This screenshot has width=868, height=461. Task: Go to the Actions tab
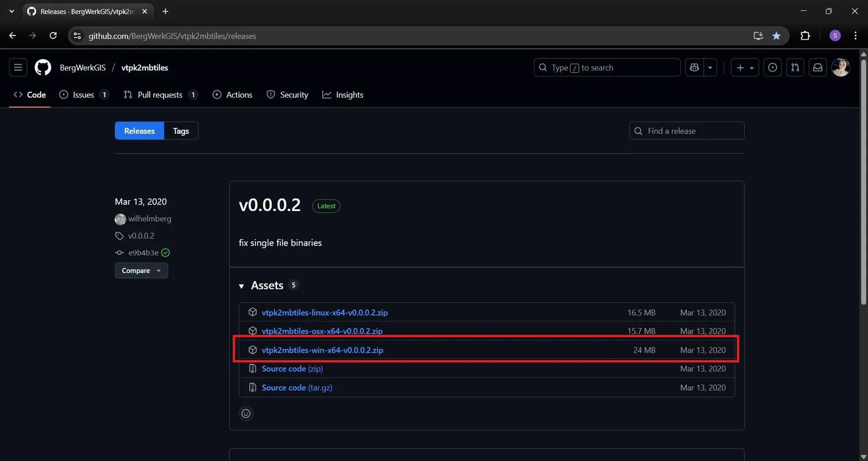coord(232,94)
